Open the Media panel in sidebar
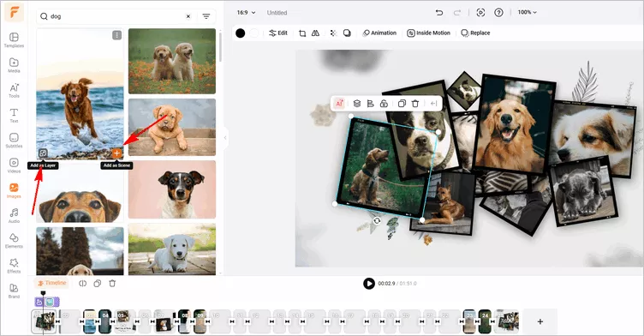Image resolution: width=644 pixels, height=336 pixels. 14,65
